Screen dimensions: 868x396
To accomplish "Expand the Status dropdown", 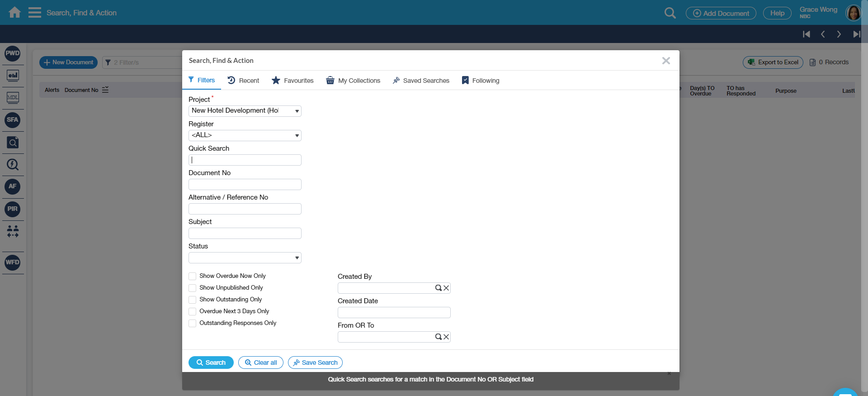I will click(x=245, y=258).
